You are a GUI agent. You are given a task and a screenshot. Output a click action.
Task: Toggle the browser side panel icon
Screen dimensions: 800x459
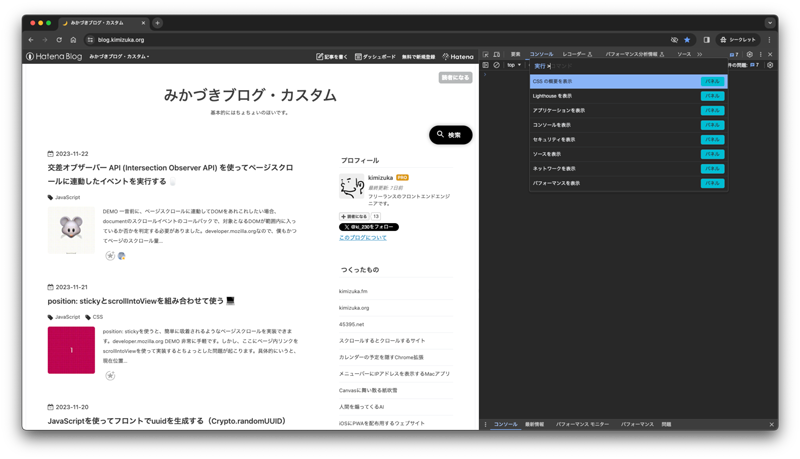(707, 40)
